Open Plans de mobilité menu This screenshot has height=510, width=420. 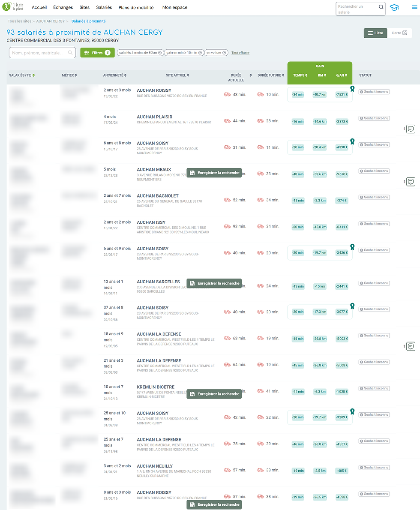(136, 7)
